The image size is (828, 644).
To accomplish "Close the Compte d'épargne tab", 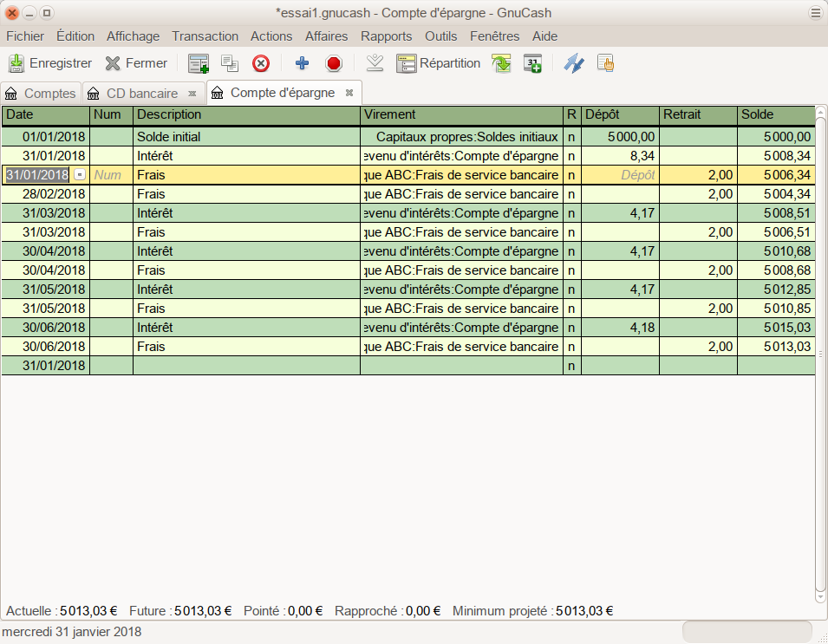I will pyautogui.click(x=349, y=93).
